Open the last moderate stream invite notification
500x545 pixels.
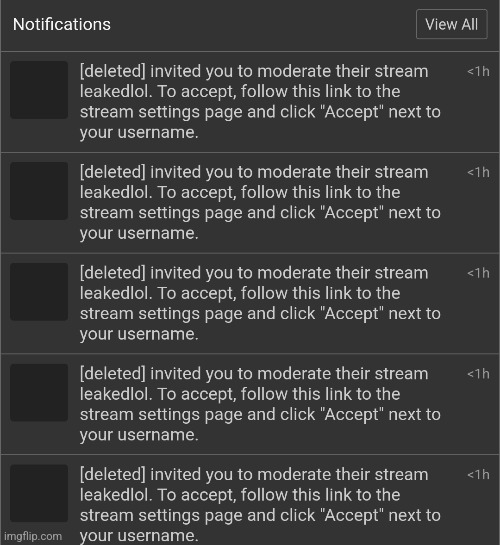click(250, 500)
